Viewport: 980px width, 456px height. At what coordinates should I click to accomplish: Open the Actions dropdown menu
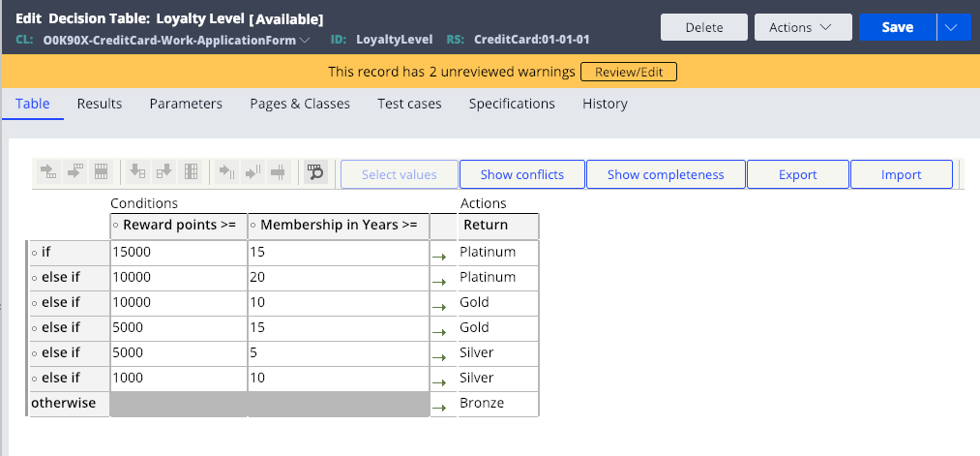click(x=803, y=27)
